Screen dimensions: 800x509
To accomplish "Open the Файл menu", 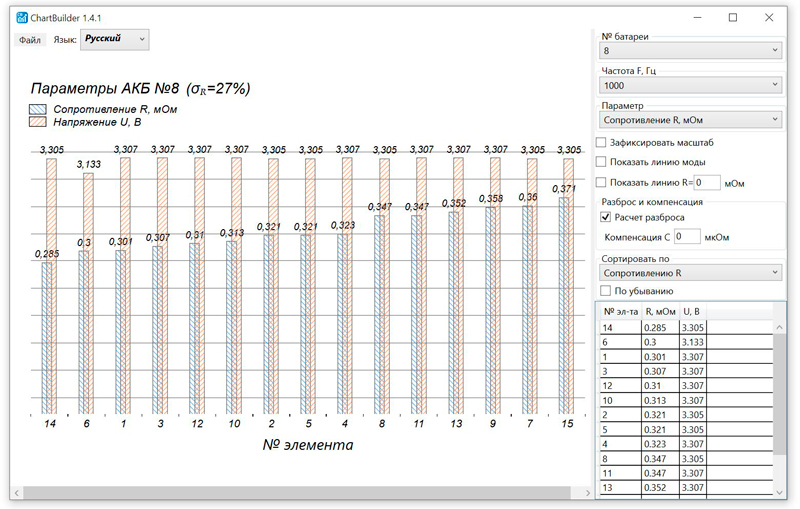I will click(x=30, y=40).
